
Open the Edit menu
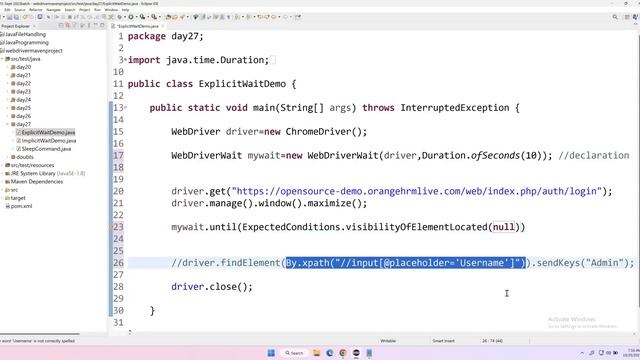(7, 10)
